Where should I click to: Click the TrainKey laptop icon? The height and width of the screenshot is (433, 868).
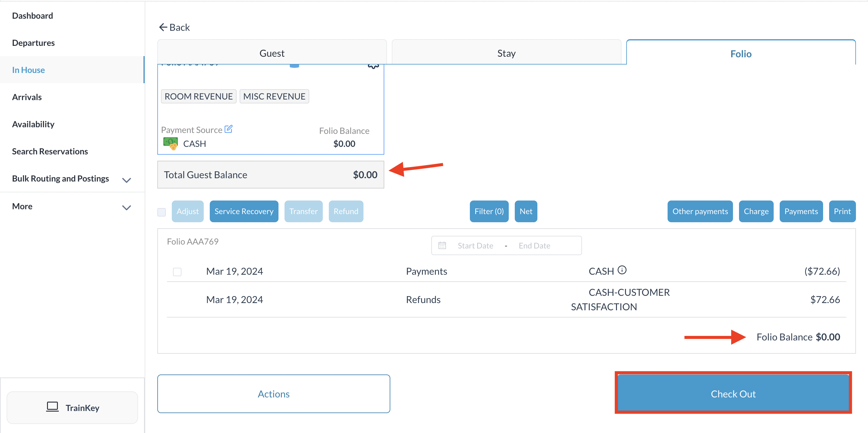coord(52,407)
